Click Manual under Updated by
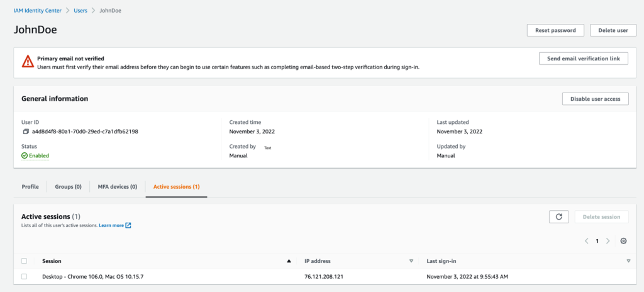Image resolution: width=644 pixels, height=292 pixels. click(446, 156)
